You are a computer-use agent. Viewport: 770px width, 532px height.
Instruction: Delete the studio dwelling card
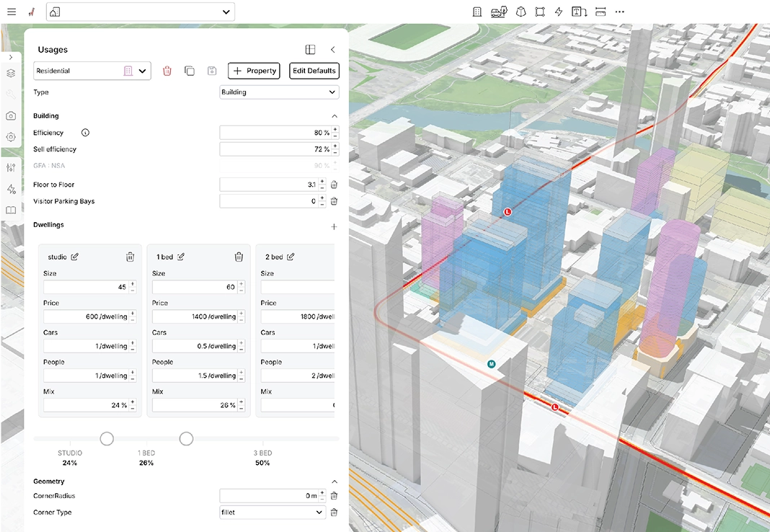pos(130,257)
